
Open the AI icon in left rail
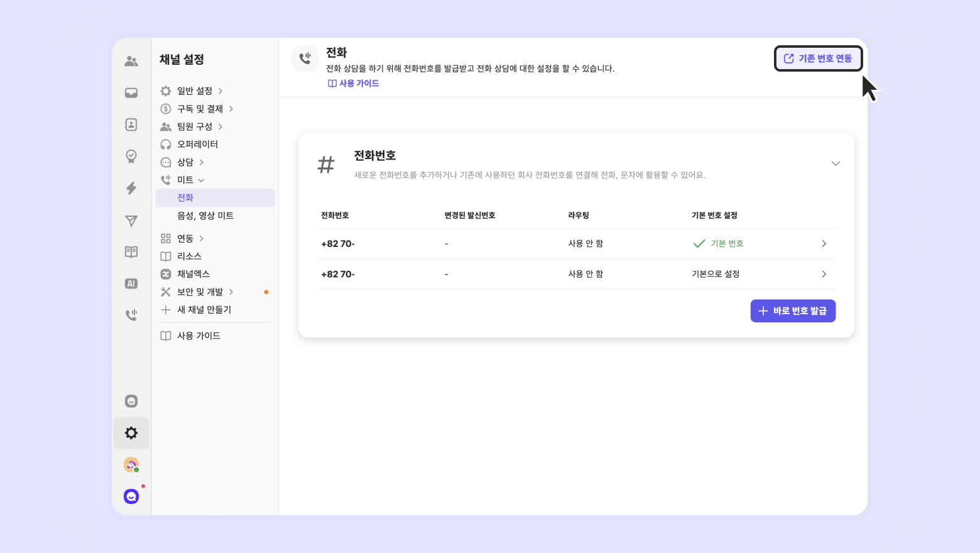point(131,283)
